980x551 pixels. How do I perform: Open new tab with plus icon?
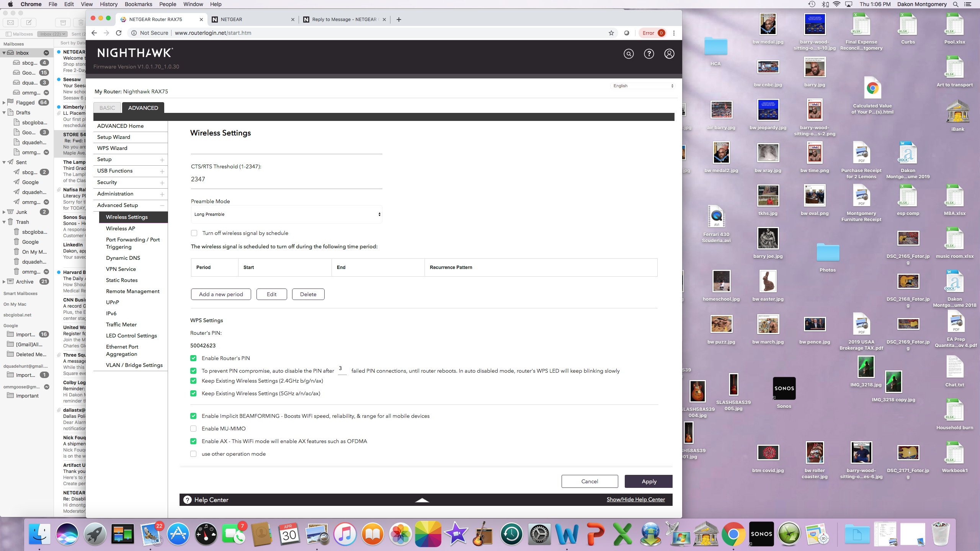click(399, 20)
